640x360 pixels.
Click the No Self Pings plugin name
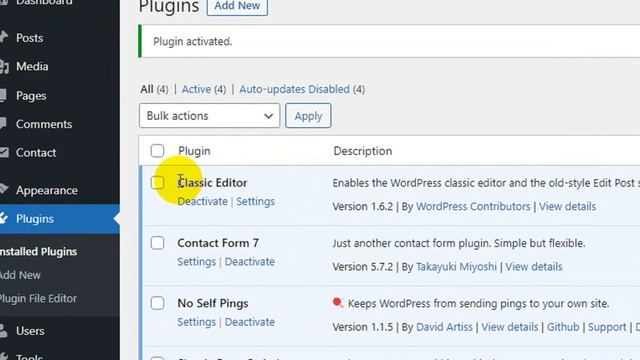pos(213,304)
